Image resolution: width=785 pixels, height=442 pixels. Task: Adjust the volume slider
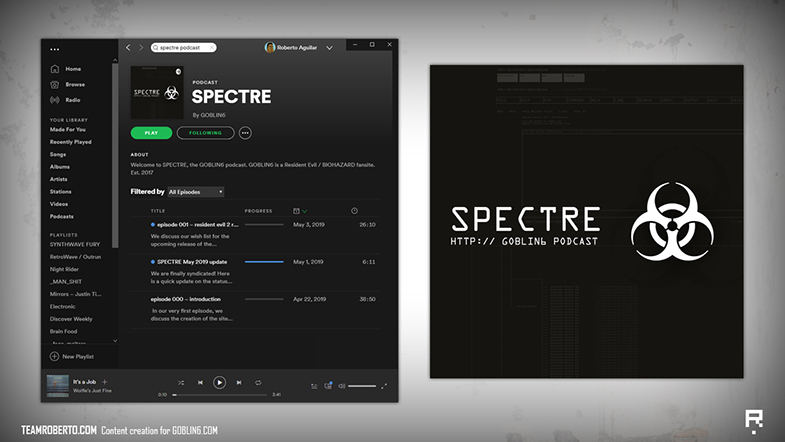pyautogui.click(x=362, y=386)
